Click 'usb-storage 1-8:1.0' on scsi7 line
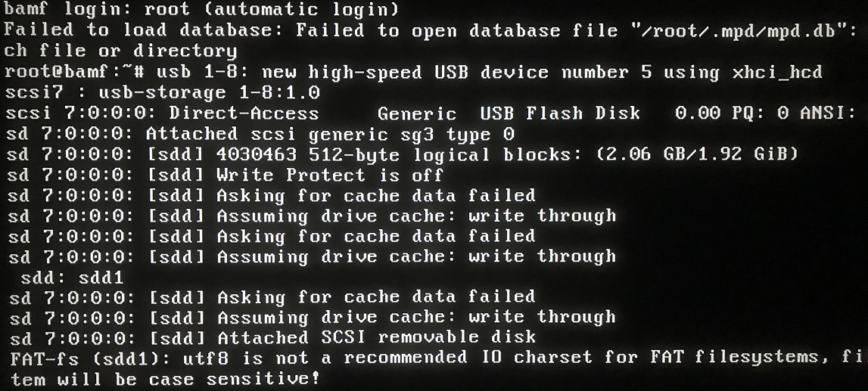Image resolution: width=868 pixels, height=391 pixels. 210,92
